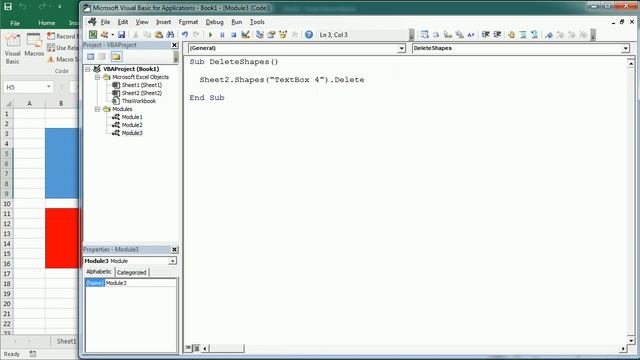Open the Format menu
Screen dimensions: 640x360
coord(188,22)
